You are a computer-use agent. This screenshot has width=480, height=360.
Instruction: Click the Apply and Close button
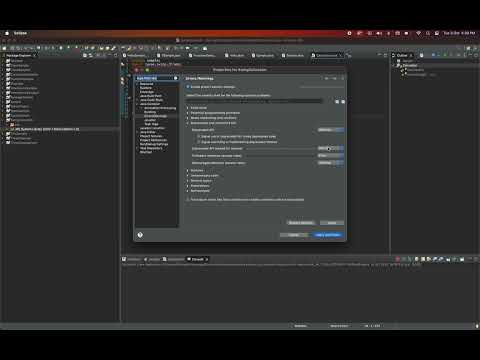tap(328, 235)
